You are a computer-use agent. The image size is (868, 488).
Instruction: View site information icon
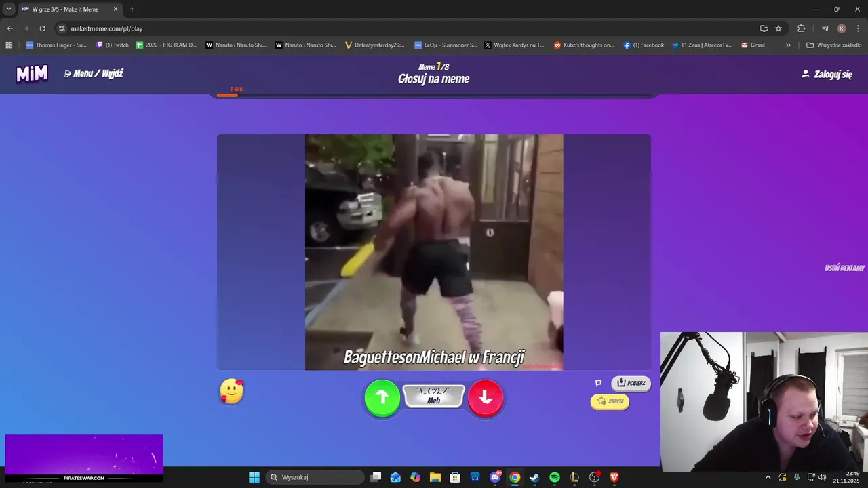tap(62, 28)
